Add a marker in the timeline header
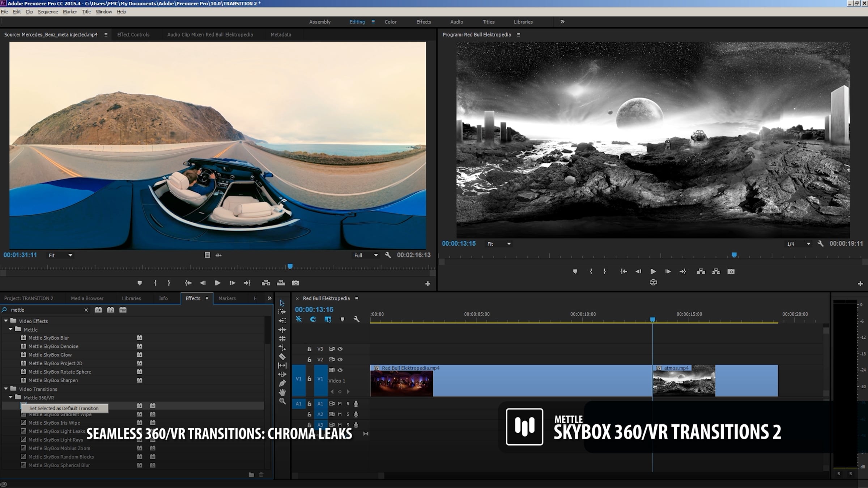This screenshot has width=868, height=488. (342, 319)
